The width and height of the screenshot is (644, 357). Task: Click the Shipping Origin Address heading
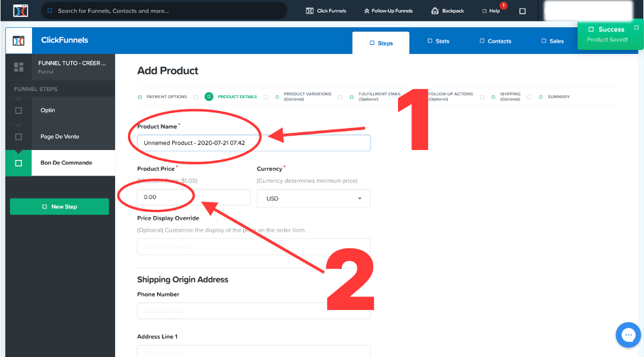(x=183, y=279)
